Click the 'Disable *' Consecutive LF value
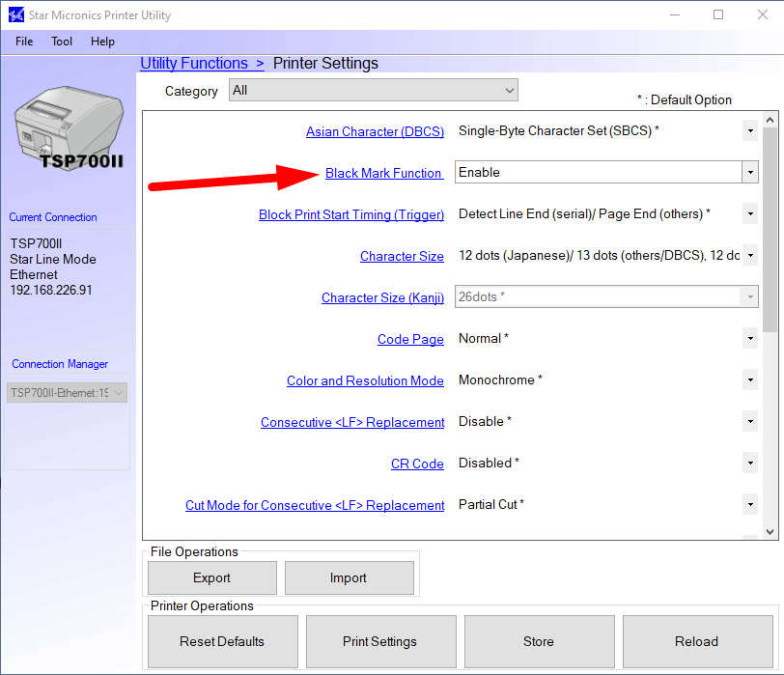Image resolution: width=784 pixels, height=675 pixels. [x=485, y=421]
